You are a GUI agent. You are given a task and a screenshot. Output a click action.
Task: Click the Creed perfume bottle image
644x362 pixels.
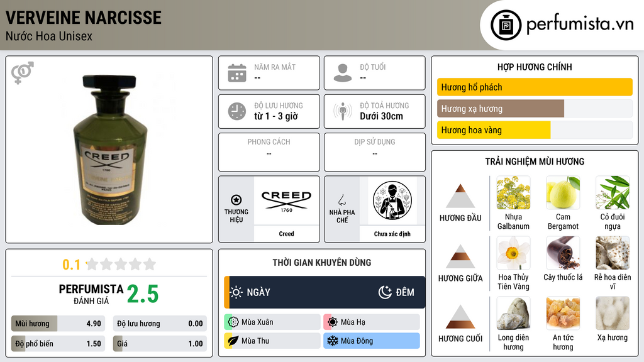pos(109,150)
